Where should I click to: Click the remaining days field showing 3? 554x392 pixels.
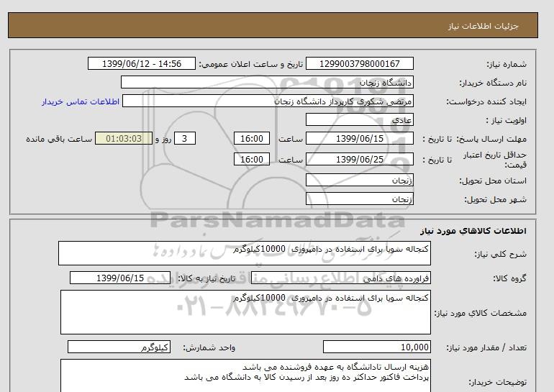click(x=185, y=138)
